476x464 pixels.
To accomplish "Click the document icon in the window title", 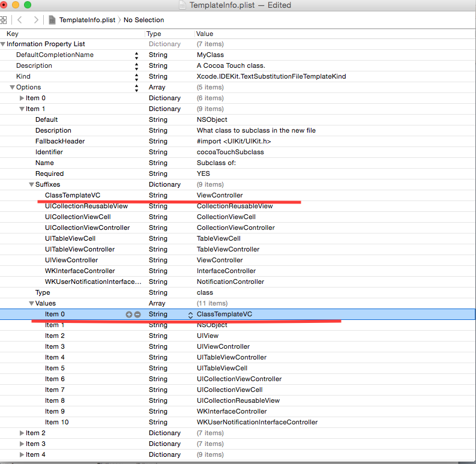I will click(182, 5).
